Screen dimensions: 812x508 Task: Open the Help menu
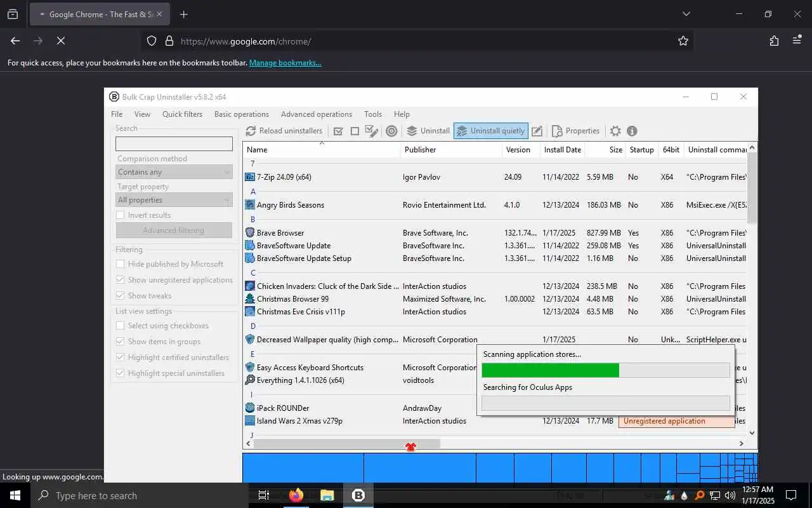coord(402,114)
